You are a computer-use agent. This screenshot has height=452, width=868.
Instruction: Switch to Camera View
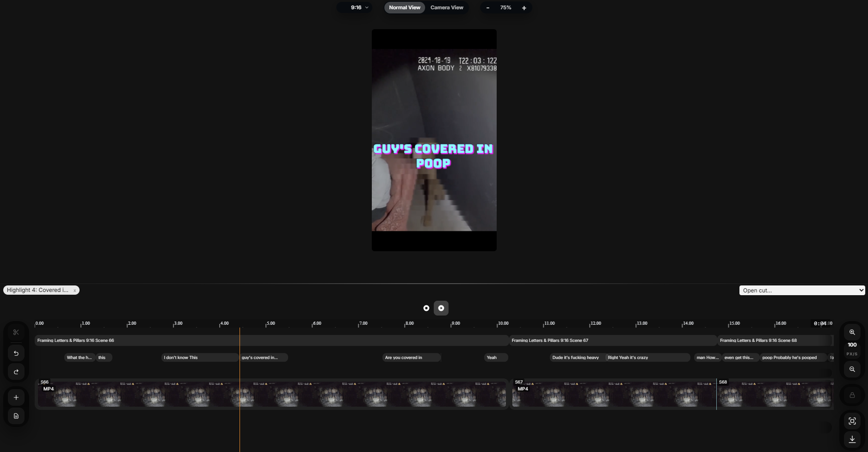[x=447, y=7]
